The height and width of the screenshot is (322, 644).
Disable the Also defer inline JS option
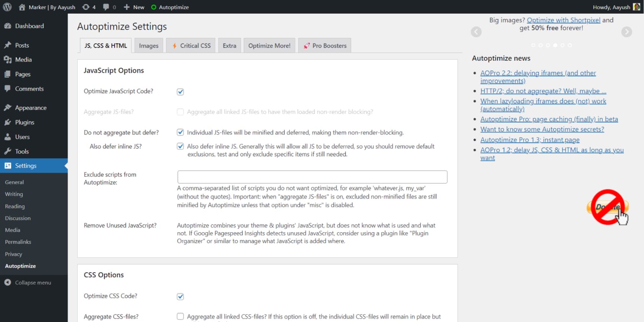180,146
